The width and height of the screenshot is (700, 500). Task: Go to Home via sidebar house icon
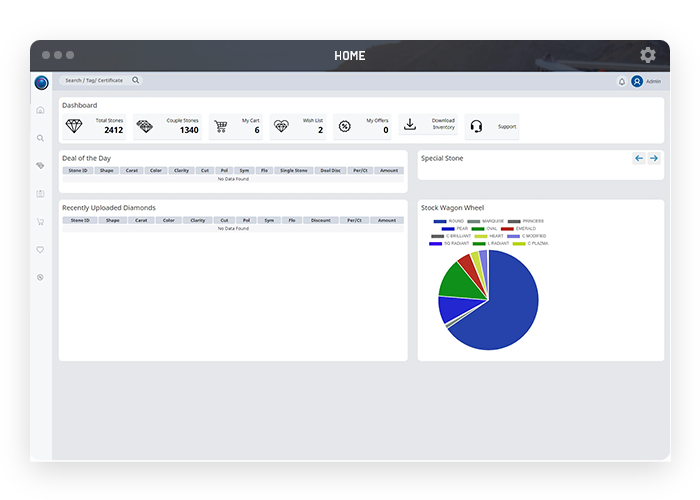(40, 110)
